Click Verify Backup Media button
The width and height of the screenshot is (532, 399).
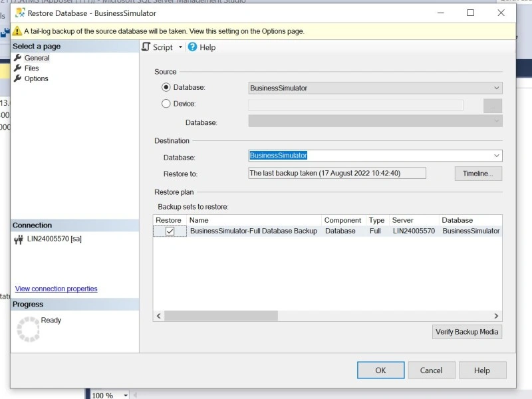click(467, 332)
